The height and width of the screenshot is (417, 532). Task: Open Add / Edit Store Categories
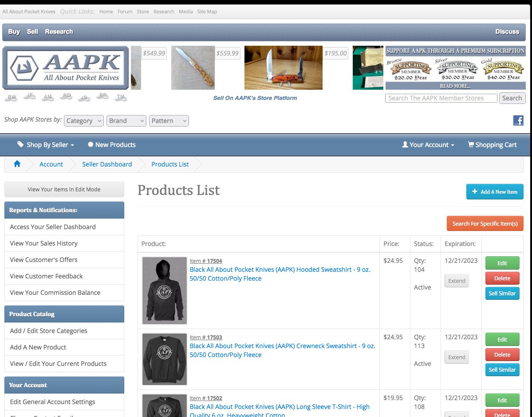coord(64,331)
